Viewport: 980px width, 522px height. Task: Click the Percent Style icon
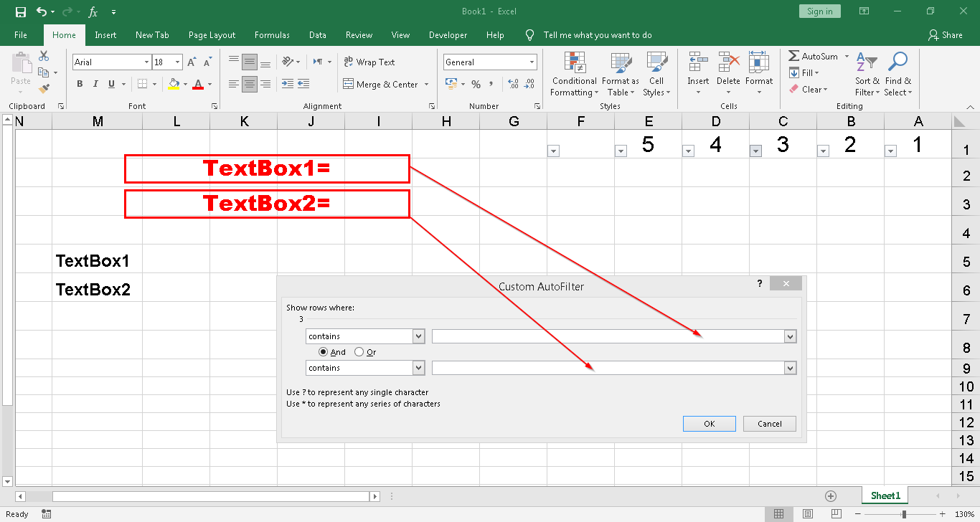[x=475, y=85]
